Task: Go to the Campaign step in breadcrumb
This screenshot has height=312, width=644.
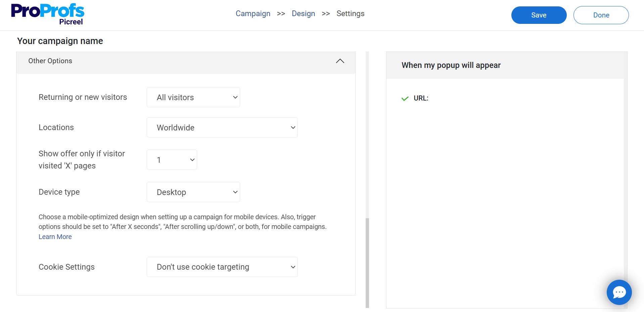Action: 253,14
